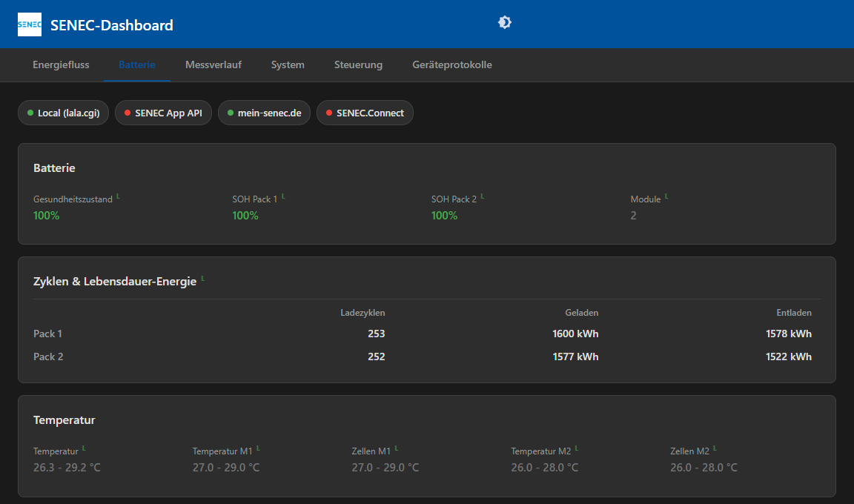The width and height of the screenshot is (854, 504).
Task: Click the Zyklen & Lebensdauer-Energie heading
Action: tap(115, 282)
